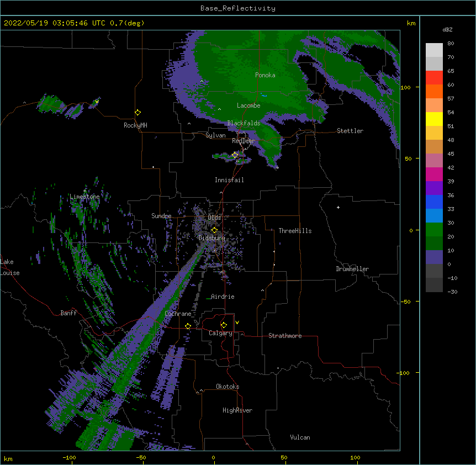Click the HighRiver label
The image size is (476, 465).
coord(237,410)
